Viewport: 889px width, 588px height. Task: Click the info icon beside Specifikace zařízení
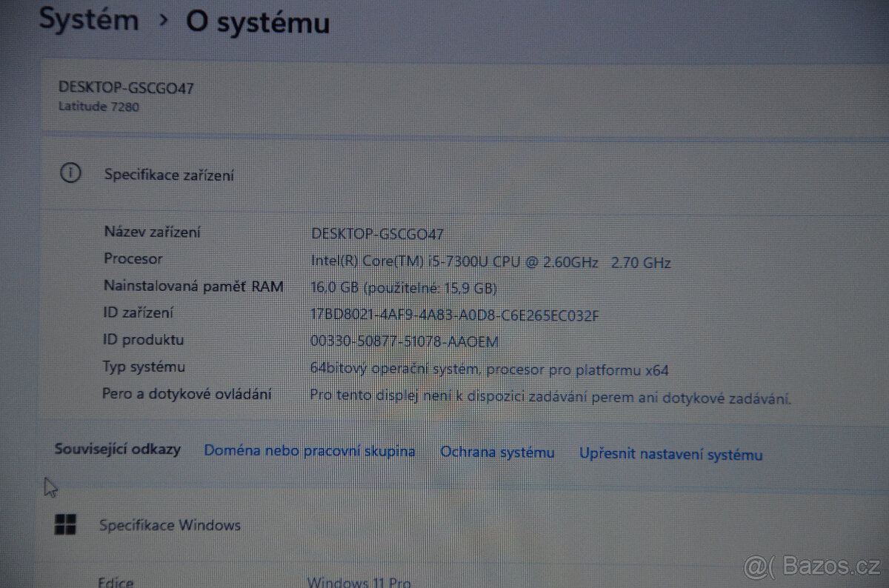click(x=70, y=173)
